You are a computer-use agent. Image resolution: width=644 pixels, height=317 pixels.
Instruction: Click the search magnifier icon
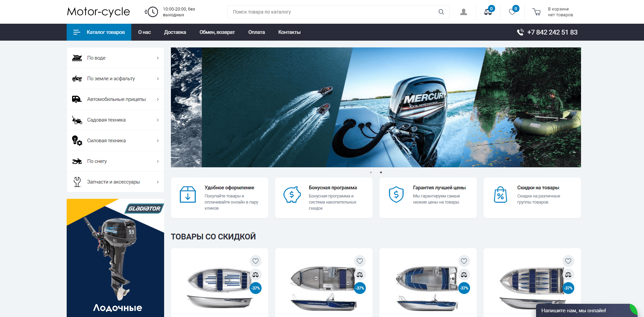(x=441, y=12)
